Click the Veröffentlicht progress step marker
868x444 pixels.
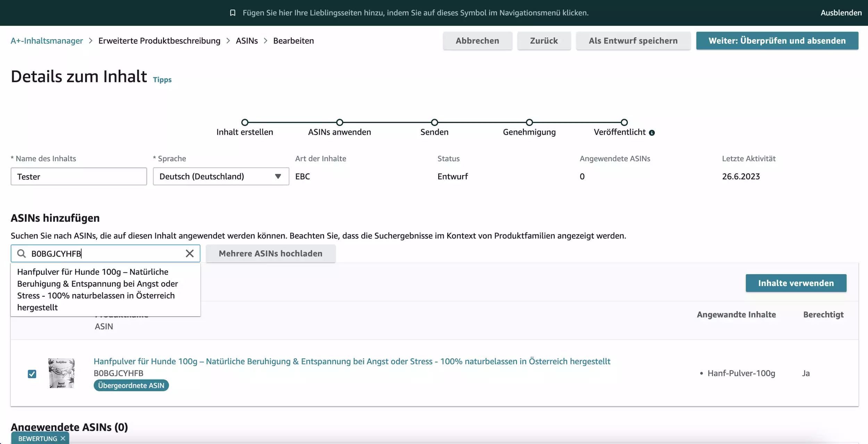point(624,122)
